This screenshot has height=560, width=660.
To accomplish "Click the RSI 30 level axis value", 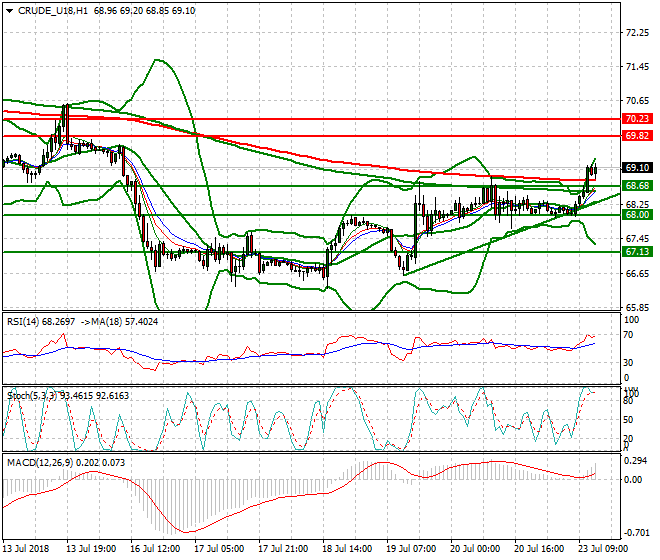I will click(x=628, y=363).
